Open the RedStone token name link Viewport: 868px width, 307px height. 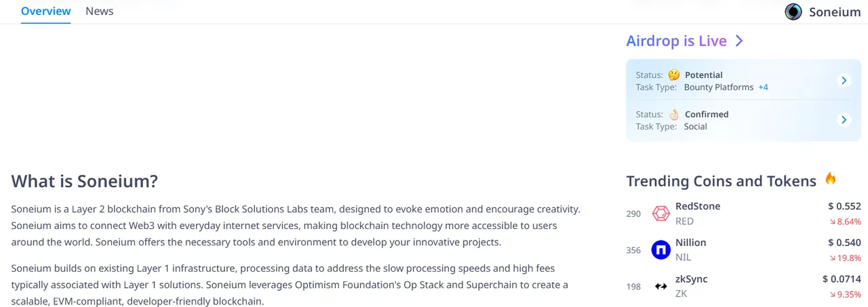tap(698, 206)
